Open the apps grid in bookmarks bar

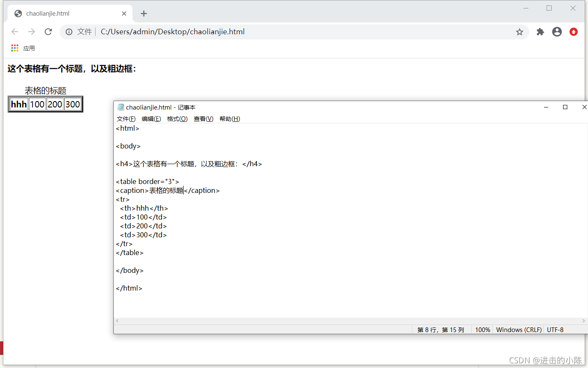click(x=15, y=48)
